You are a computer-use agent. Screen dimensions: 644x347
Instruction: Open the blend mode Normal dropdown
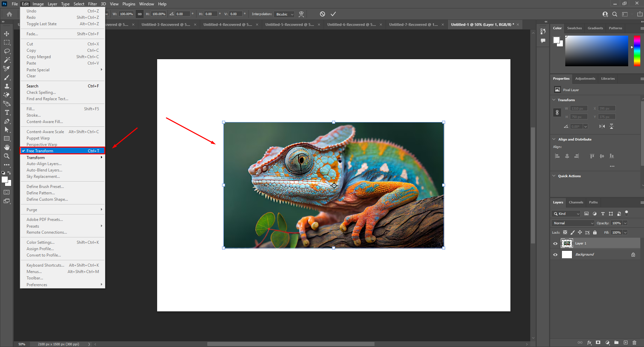coord(573,223)
